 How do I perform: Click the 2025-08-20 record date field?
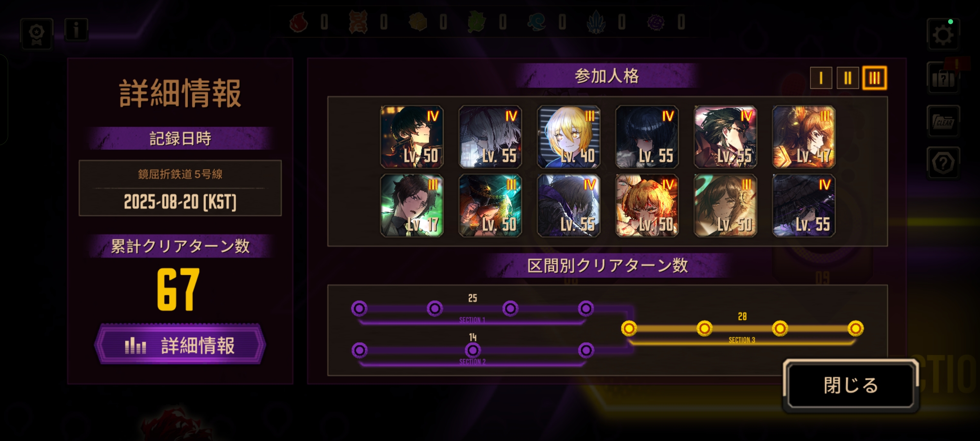click(x=180, y=188)
